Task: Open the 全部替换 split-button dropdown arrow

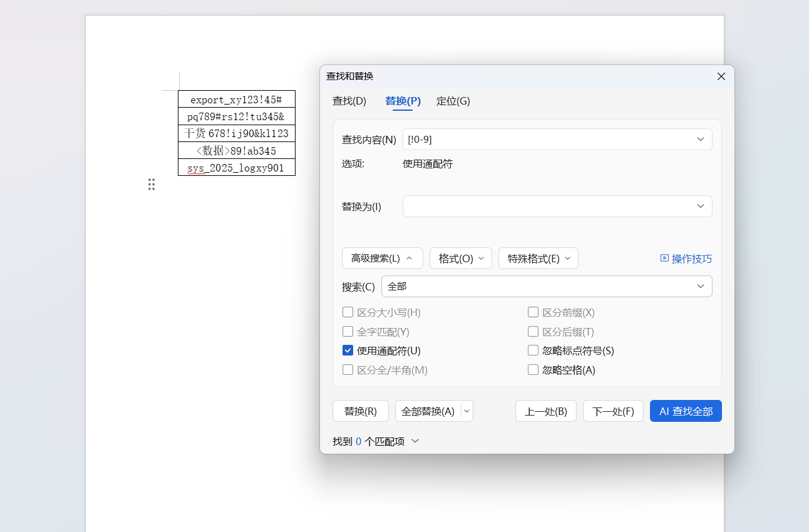Action: click(466, 411)
